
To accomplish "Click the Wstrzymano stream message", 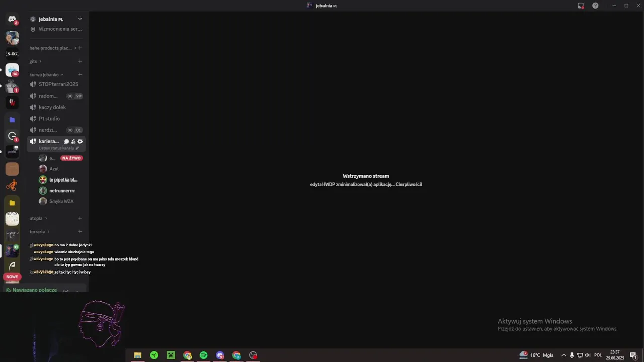I will point(366,176).
